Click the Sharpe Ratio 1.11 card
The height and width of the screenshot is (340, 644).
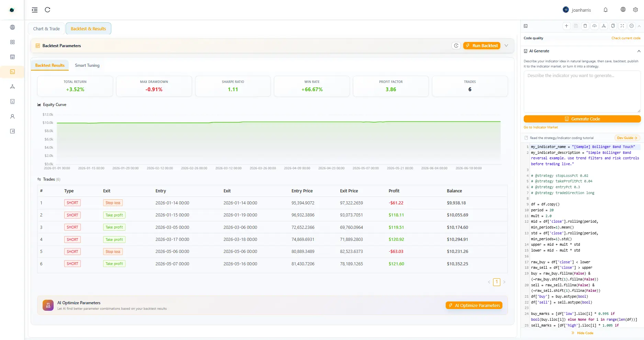[x=233, y=86]
